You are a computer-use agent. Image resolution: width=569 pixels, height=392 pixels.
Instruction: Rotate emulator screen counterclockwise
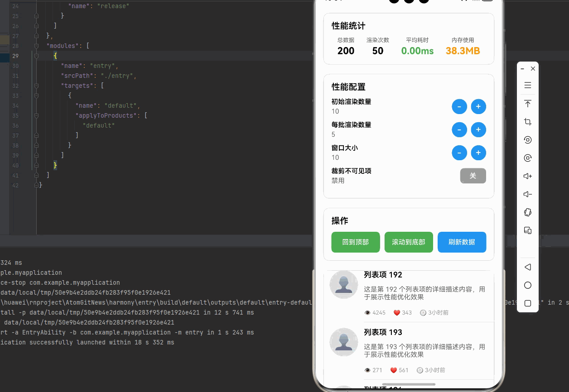527,140
